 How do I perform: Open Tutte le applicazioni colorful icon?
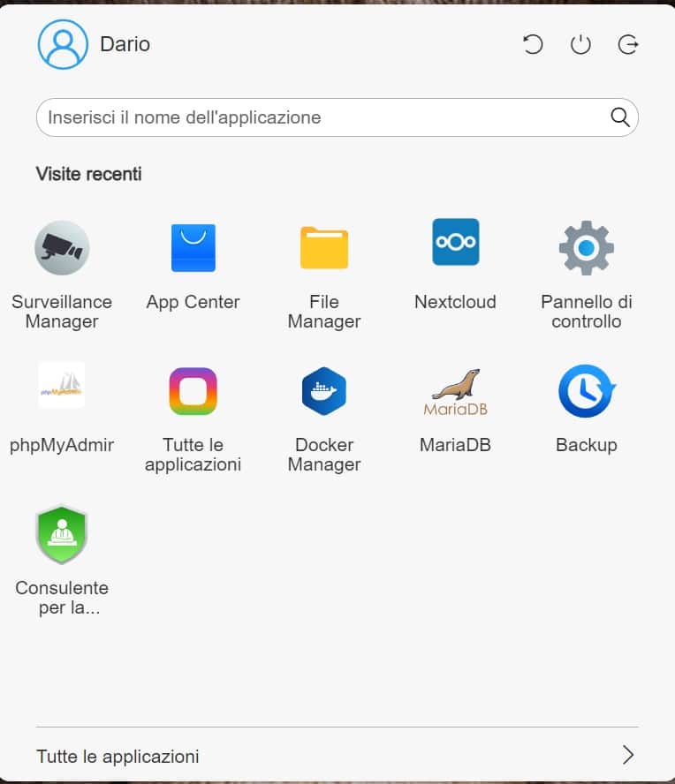click(x=193, y=391)
